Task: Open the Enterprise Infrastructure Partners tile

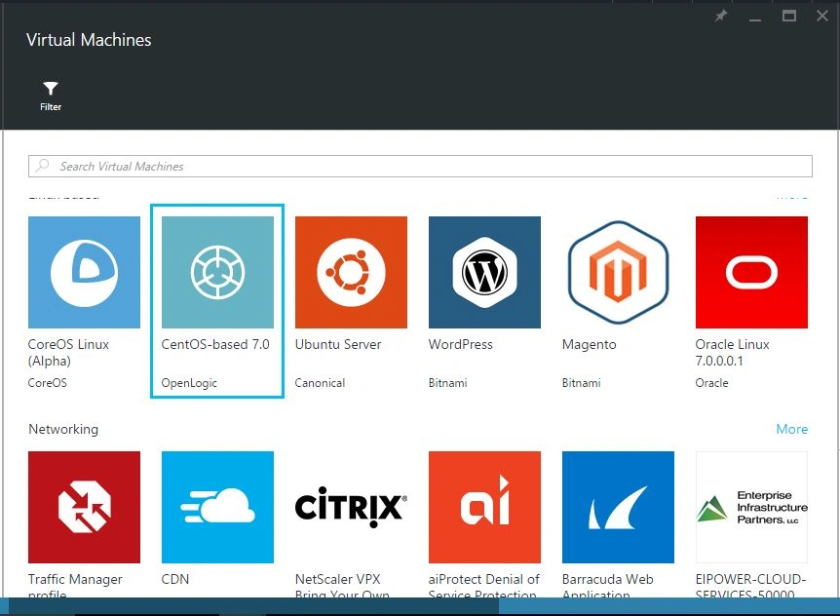Action: (751, 507)
